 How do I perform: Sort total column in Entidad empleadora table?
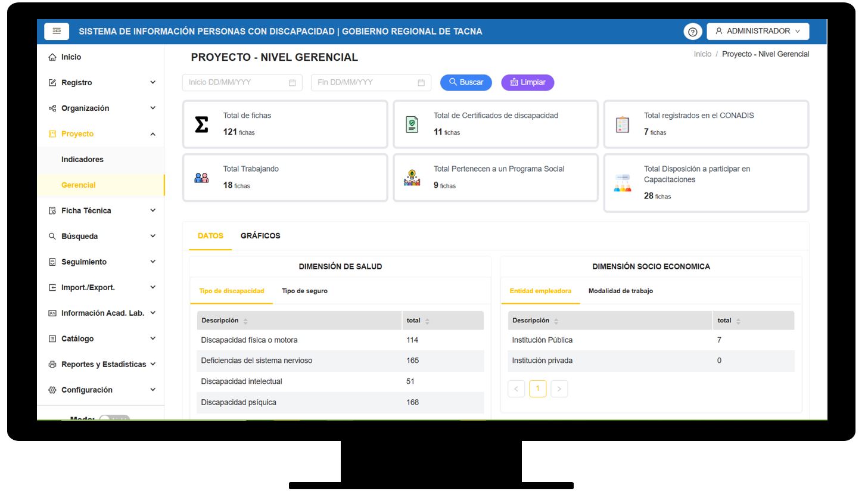tap(738, 321)
